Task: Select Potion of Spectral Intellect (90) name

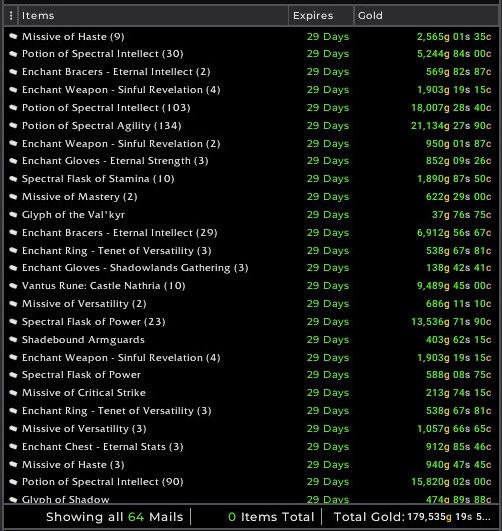Action: pyautogui.click(x=103, y=482)
